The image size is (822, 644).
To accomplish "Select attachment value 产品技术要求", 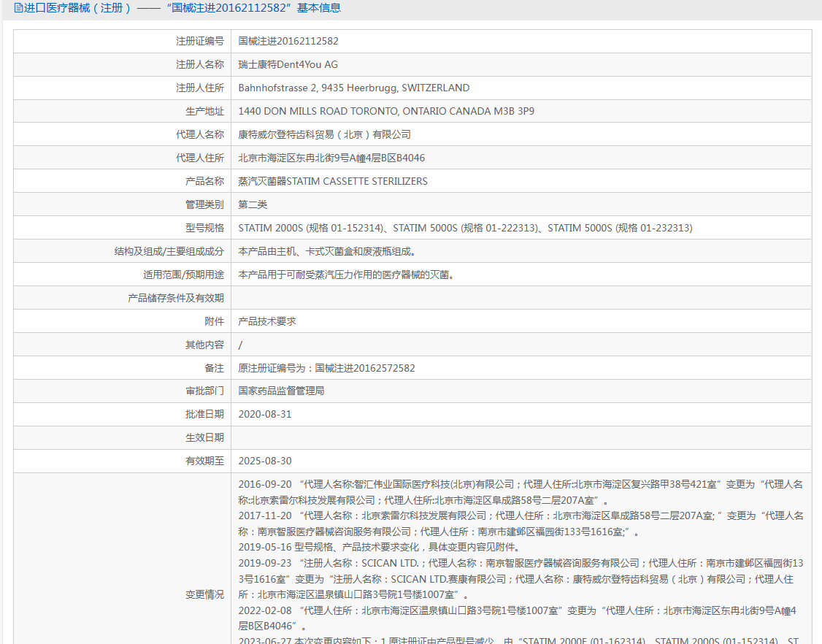I will pos(267,321).
